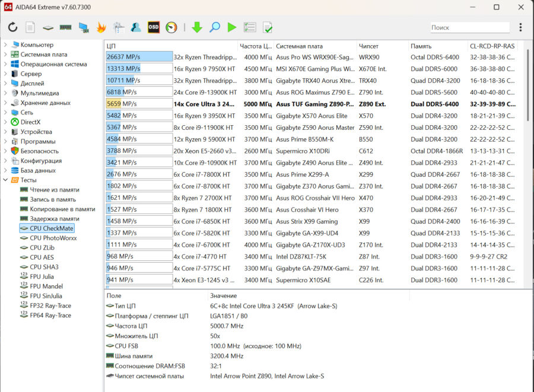This screenshot has height=392, width=534.
Task: Click the Тип ЦП field row
Action: 221,306
